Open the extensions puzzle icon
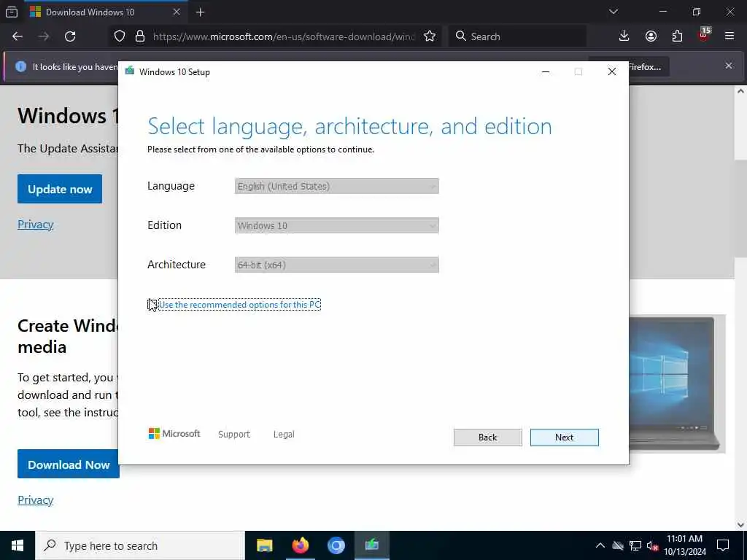Image resolution: width=747 pixels, height=560 pixels. tap(677, 36)
